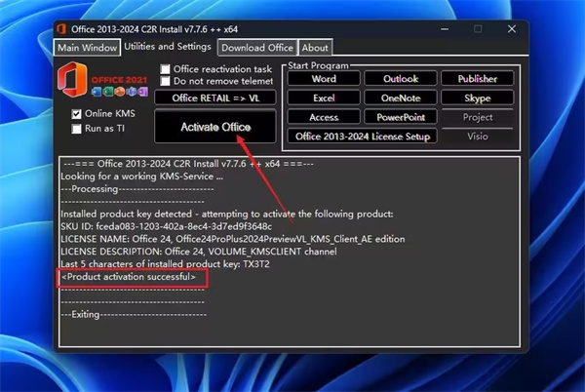Launch Word from Start Program
The width and height of the screenshot is (585, 392).
click(324, 79)
